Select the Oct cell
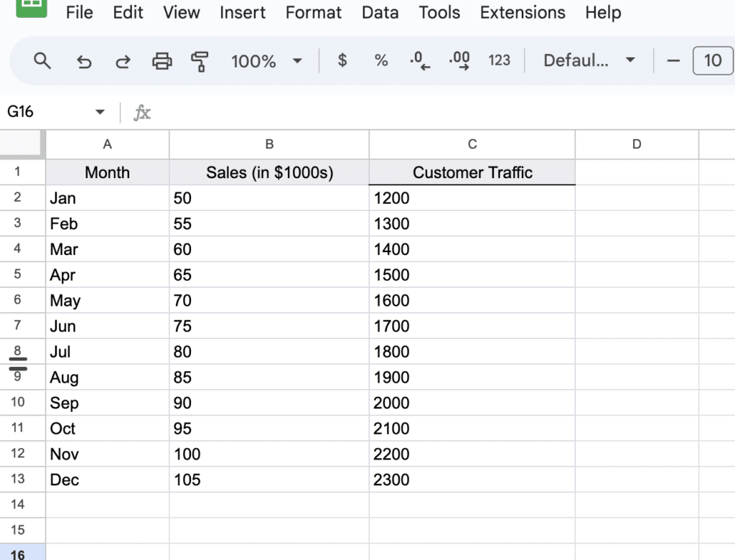This screenshot has height=560, width=735. click(108, 428)
